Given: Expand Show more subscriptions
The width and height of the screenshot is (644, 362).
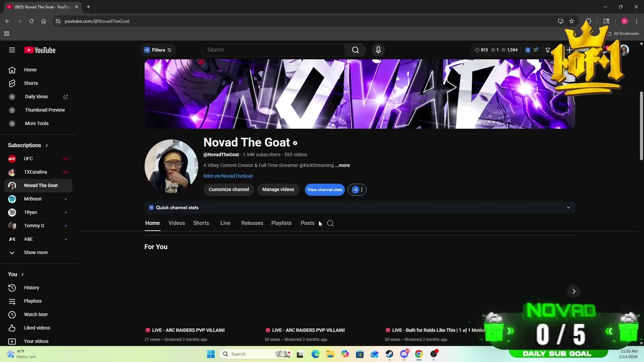Looking at the screenshot, I should tap(38, 252).
